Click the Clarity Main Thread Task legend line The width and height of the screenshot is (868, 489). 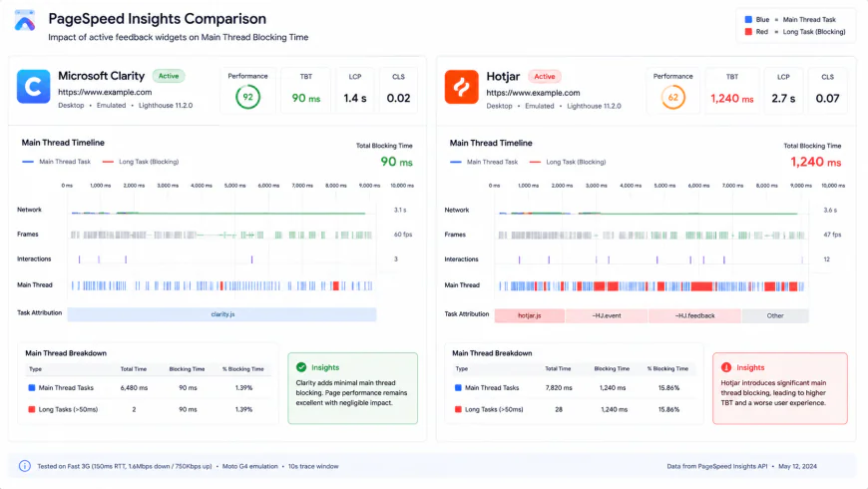(28, 162)
